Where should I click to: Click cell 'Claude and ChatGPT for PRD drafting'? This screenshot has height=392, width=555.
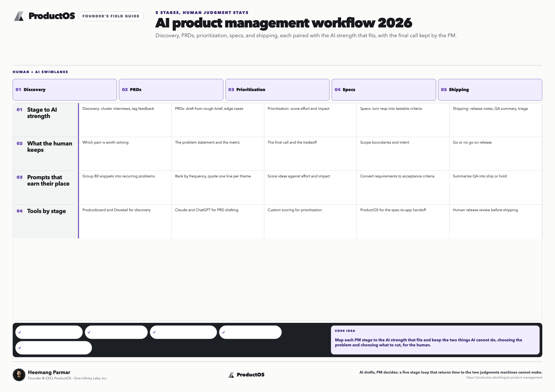coord(218,221)
